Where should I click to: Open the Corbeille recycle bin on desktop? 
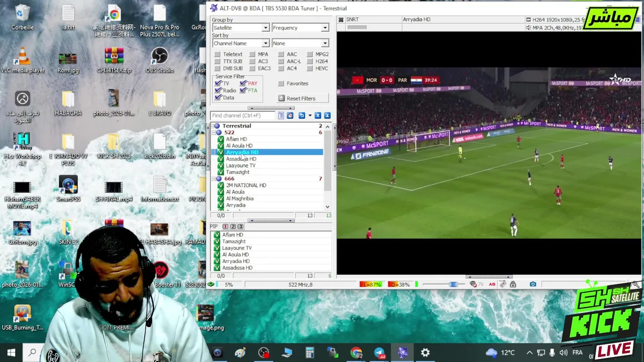coord(22,18)
